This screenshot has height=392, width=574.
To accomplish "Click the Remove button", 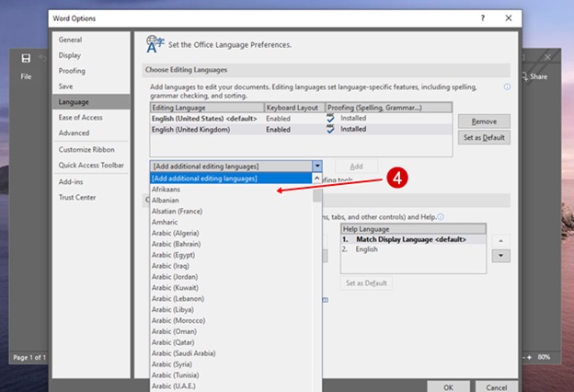I will click(484, 121).
